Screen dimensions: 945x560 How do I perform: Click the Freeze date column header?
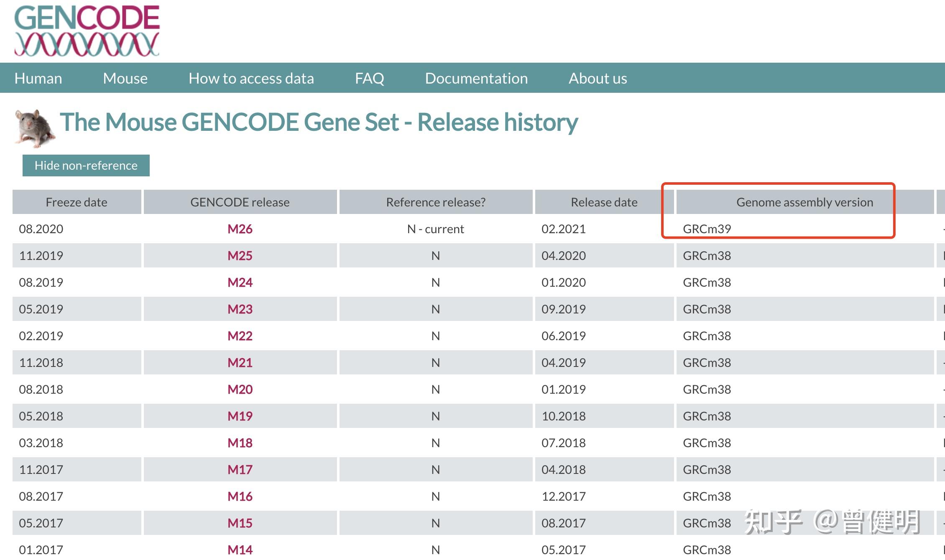coord(77,202)
